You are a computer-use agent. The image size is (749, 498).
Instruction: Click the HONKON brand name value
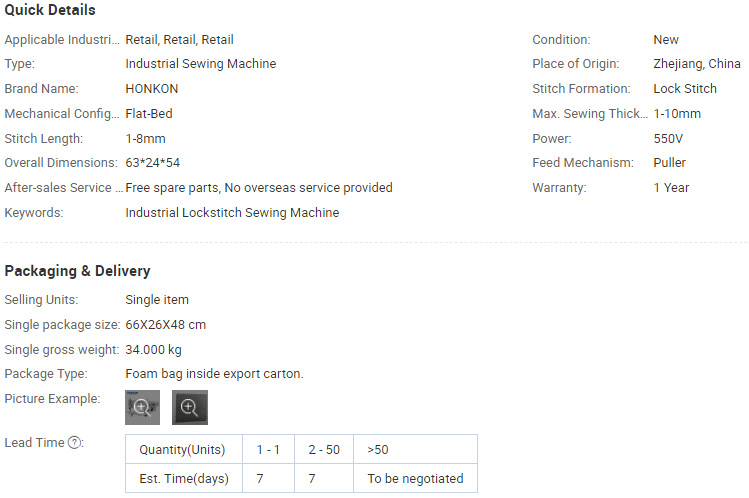click(x=151, y=89)
